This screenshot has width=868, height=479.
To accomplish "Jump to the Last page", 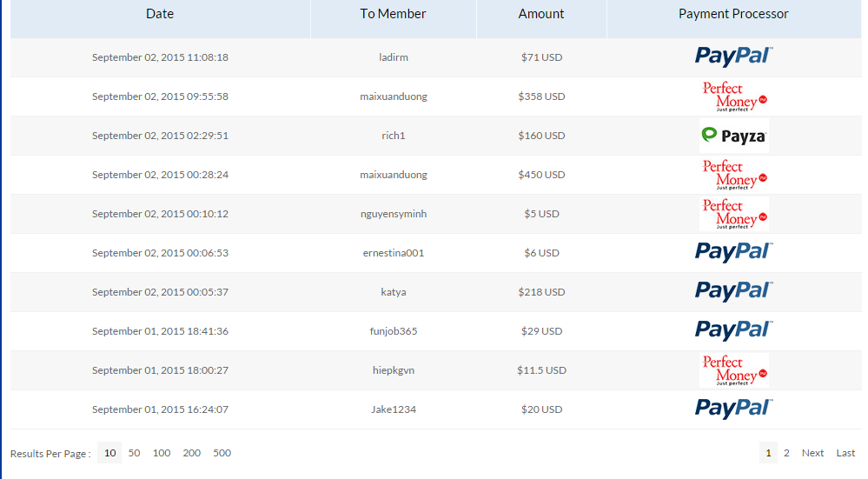I will coord(845,453).
